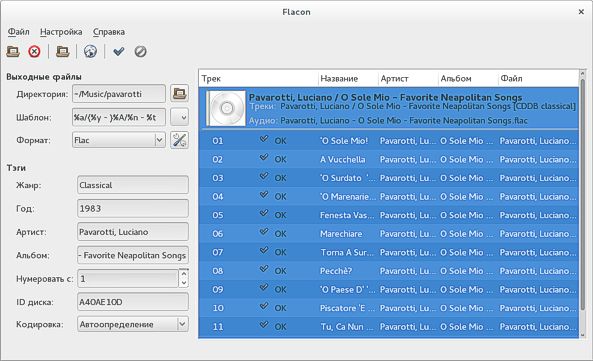
Task: Start conversion with the checkmark icon
Action: pos(119,51)
